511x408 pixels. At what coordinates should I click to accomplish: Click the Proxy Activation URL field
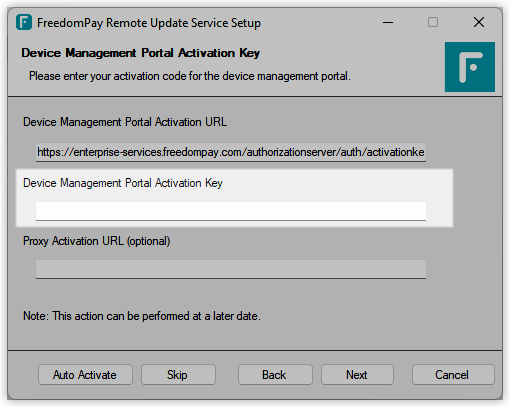point(231,269)
